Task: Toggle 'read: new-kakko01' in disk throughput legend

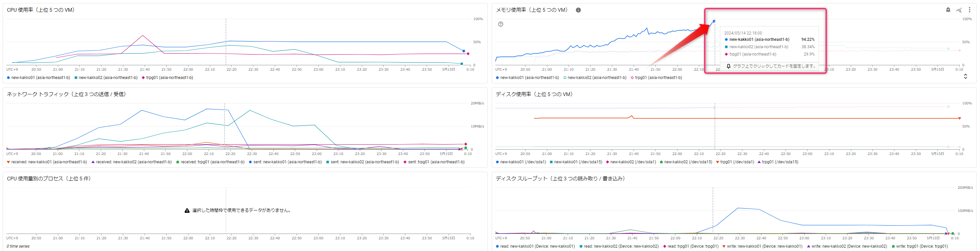Action: 535,246
